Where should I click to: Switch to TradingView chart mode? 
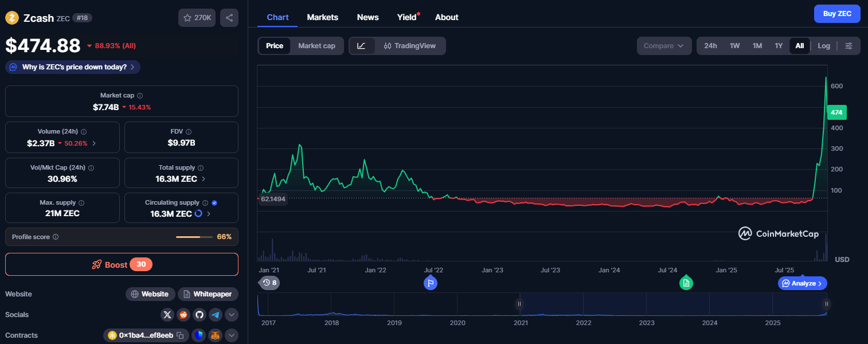(410, 46)
